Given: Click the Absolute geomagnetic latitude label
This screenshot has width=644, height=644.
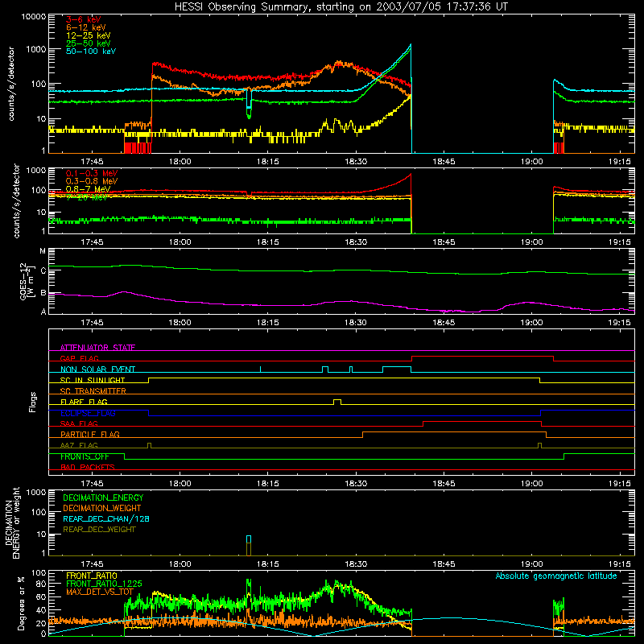Looking at the screenshot, I should pos(556,576).
